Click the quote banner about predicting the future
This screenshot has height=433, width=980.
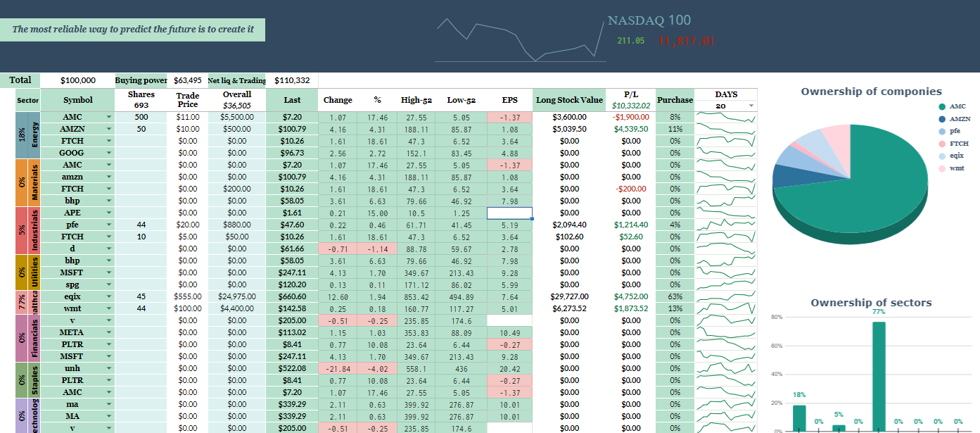point(133,30)
